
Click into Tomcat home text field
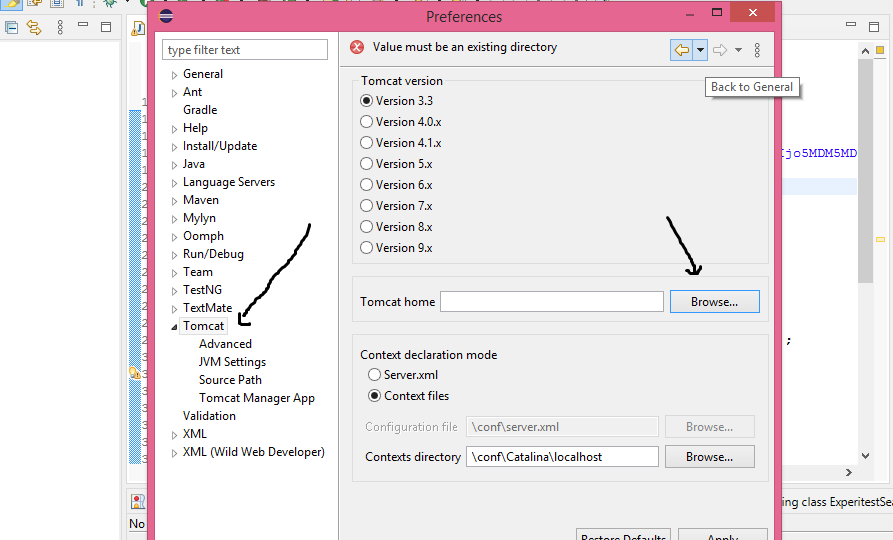coord(552,301)
